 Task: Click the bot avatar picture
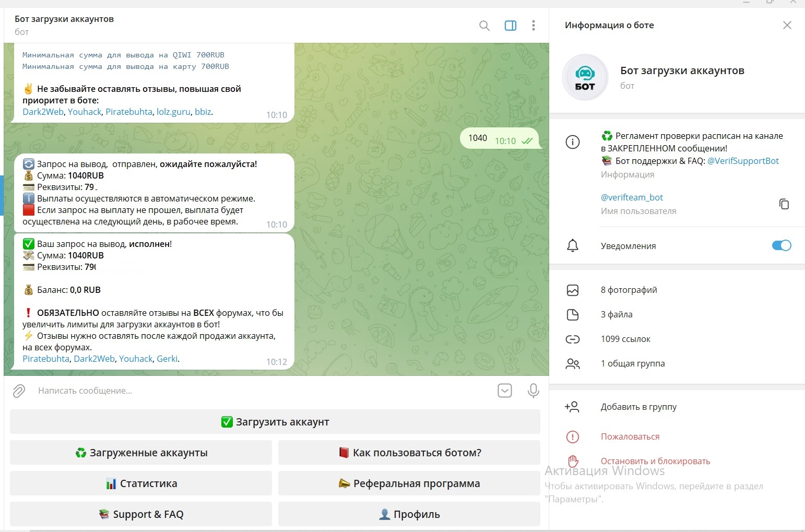pyautogui.click(x=585, y=77)
